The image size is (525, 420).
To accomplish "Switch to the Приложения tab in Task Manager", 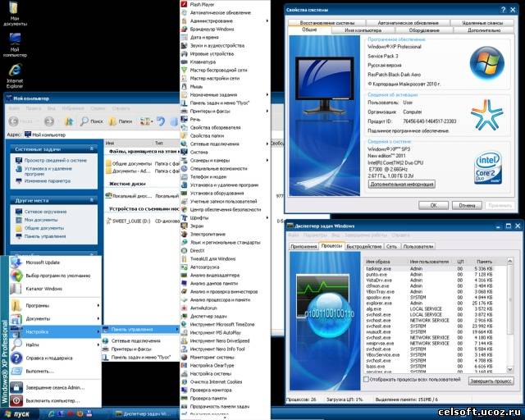I will click(304, 247).
